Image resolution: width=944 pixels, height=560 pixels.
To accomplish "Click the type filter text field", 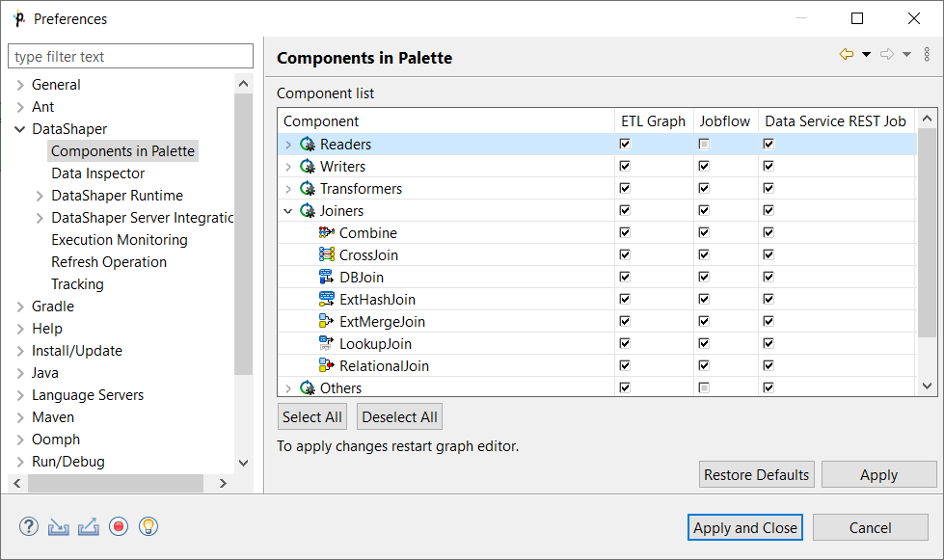I will 130,57.
